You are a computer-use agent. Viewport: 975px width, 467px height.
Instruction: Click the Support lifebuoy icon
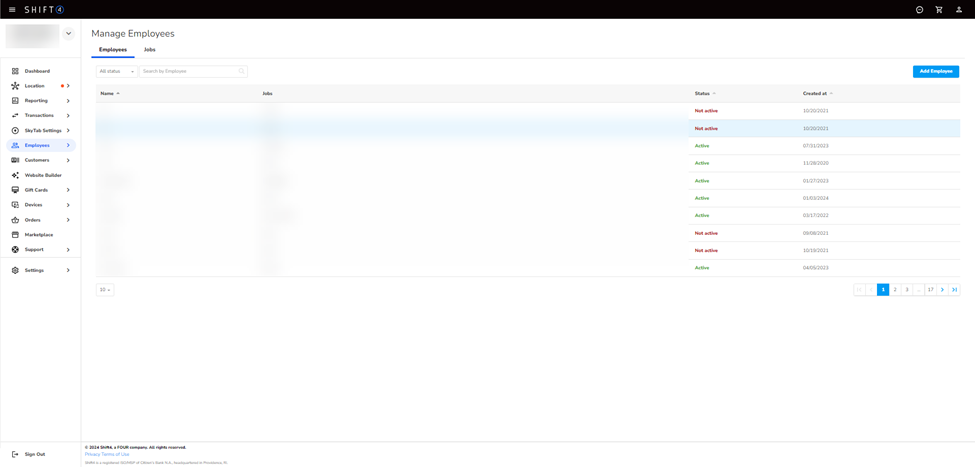coord(16,250)
